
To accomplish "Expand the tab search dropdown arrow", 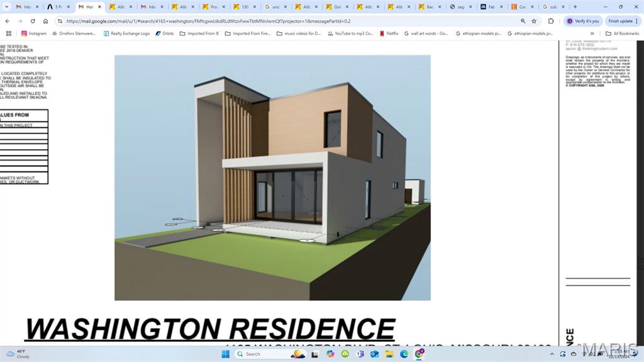I will (x=6, y=6).
